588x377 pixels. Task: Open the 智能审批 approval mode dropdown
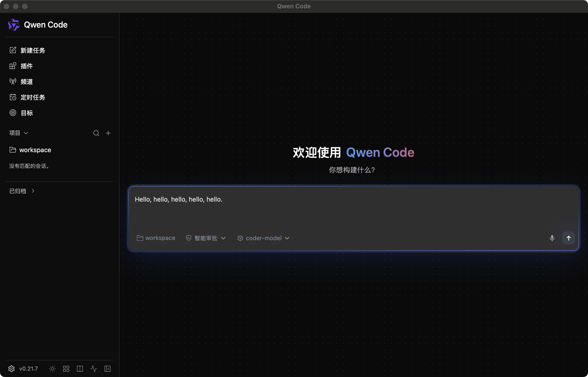(x=206, y=238)
